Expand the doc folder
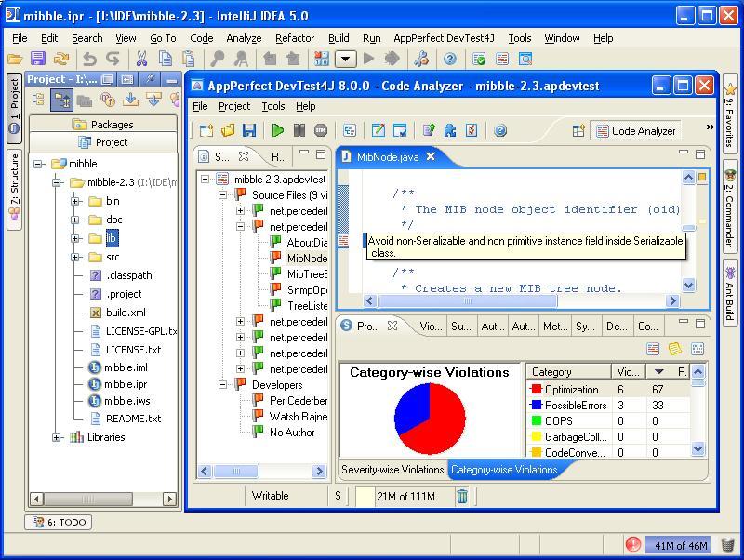This screenshot has height=560, width=744. (x=74, y=220)
